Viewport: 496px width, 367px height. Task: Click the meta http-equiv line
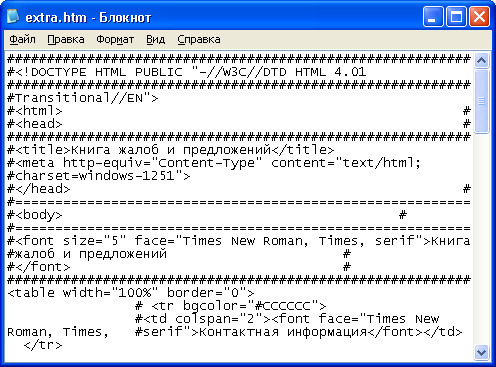point(214,163)
